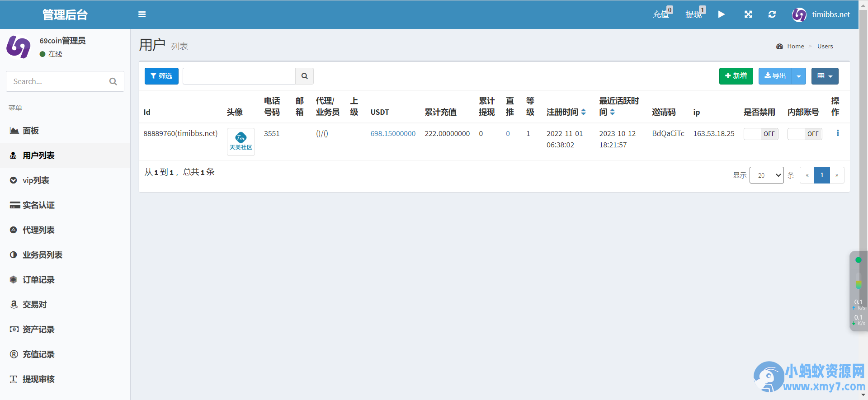The image size is (868, 400).
Task: Open 充值 notifications in header
Action: pyautogui.click(x=662, y=14)
